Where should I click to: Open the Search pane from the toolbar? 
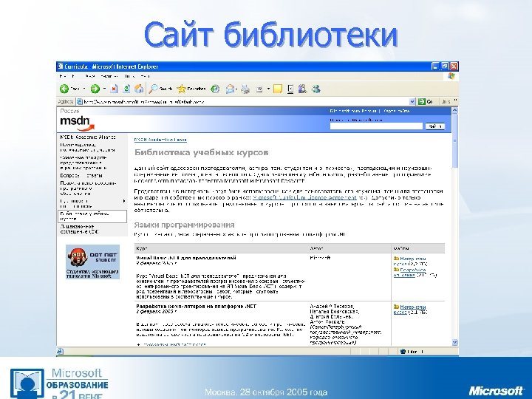pos(161,89)
